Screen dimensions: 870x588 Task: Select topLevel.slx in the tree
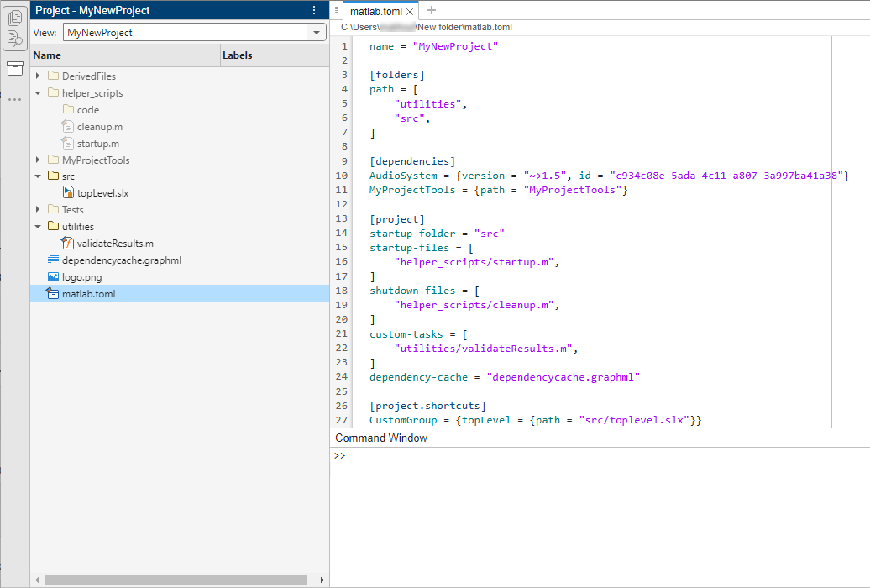coord(102,192)
